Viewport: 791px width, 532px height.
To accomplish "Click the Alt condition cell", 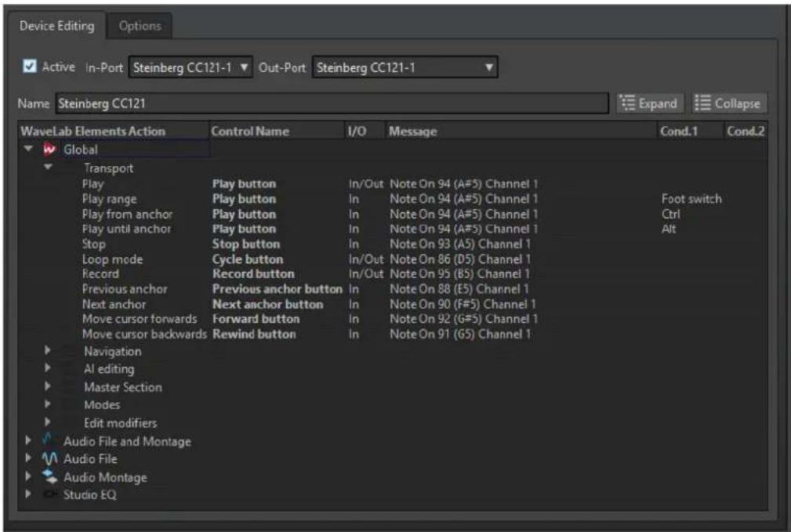I will click(x=669, y=229).
